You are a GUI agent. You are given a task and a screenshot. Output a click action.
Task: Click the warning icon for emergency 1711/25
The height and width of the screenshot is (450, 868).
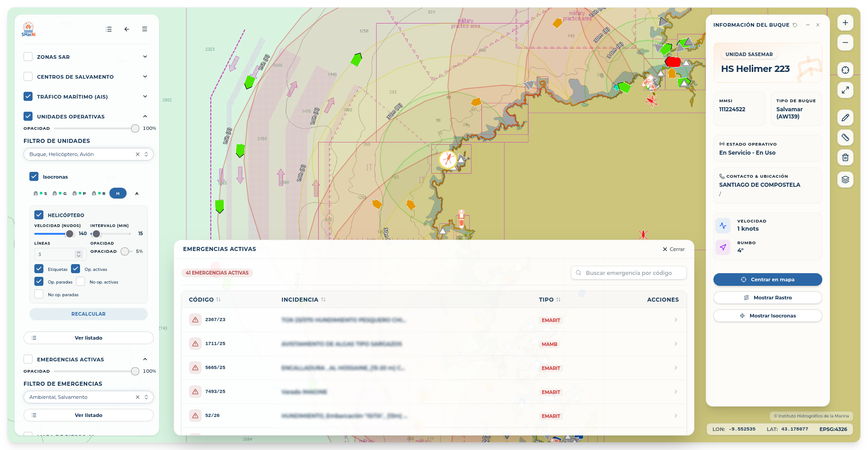(x=195, y=344)
